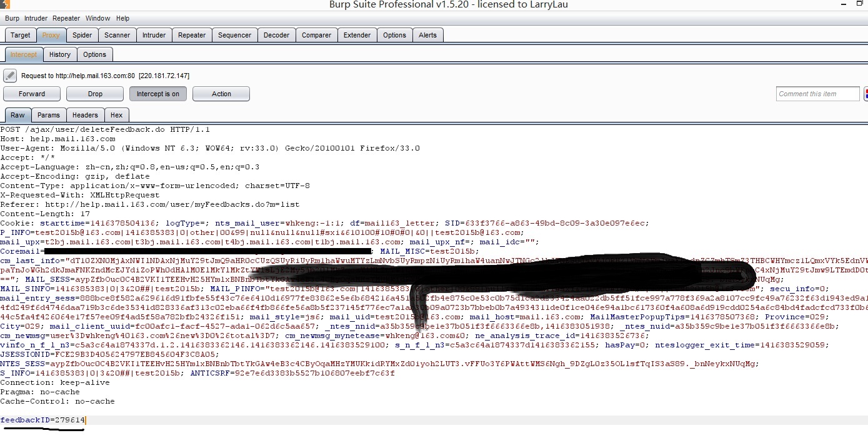Click the Comment this item field
Screen dimensions: 868x438
click(x=818, y=94)
